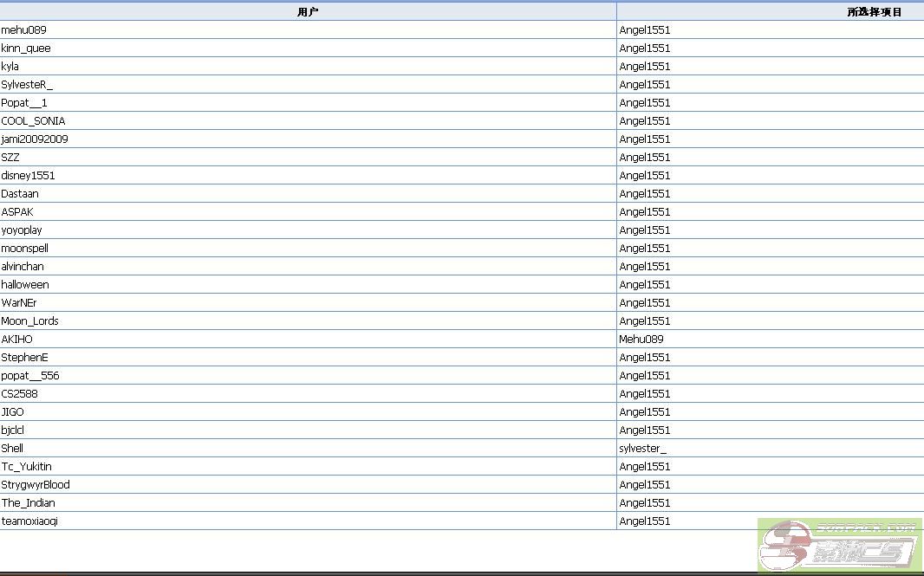Click the sylvester_ selection in Shell's row
This screenshot has width=924, height=576.
pyautogui.click(x=643, y=449)
